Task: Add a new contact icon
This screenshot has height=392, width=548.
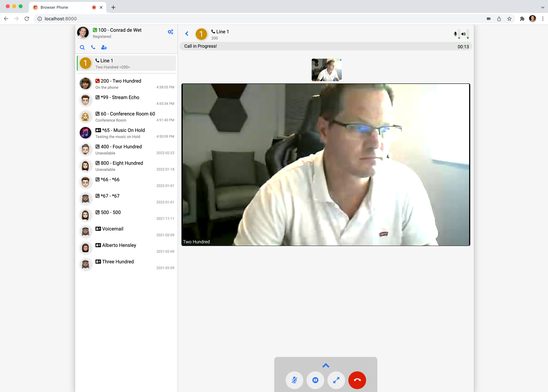Action: point(104,47)
